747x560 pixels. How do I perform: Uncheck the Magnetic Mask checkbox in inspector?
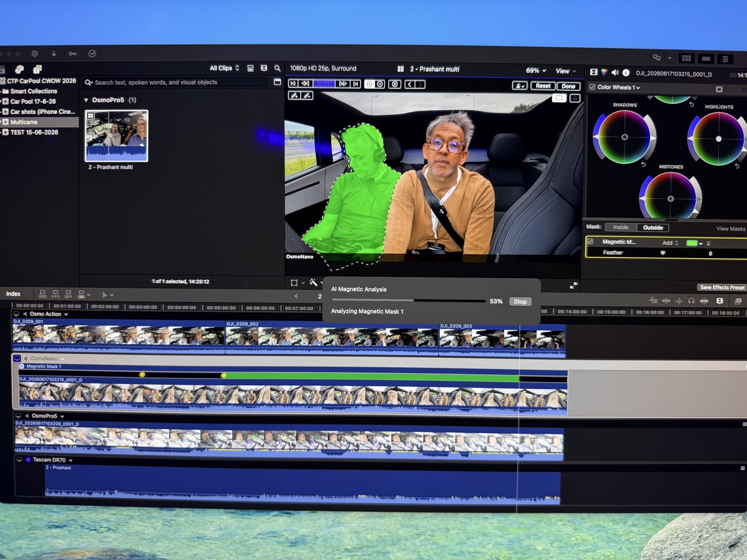click(590, 241)
